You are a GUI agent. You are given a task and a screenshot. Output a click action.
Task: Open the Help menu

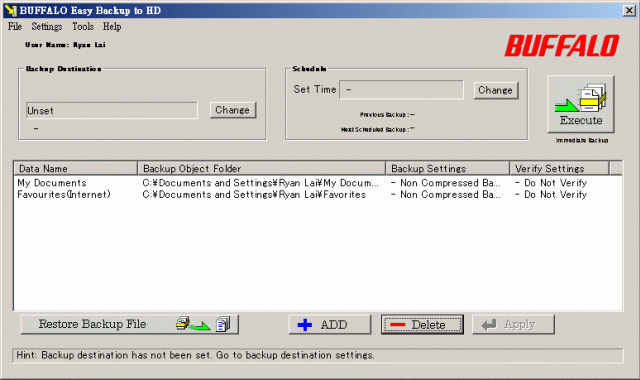[x=112, y=27]
